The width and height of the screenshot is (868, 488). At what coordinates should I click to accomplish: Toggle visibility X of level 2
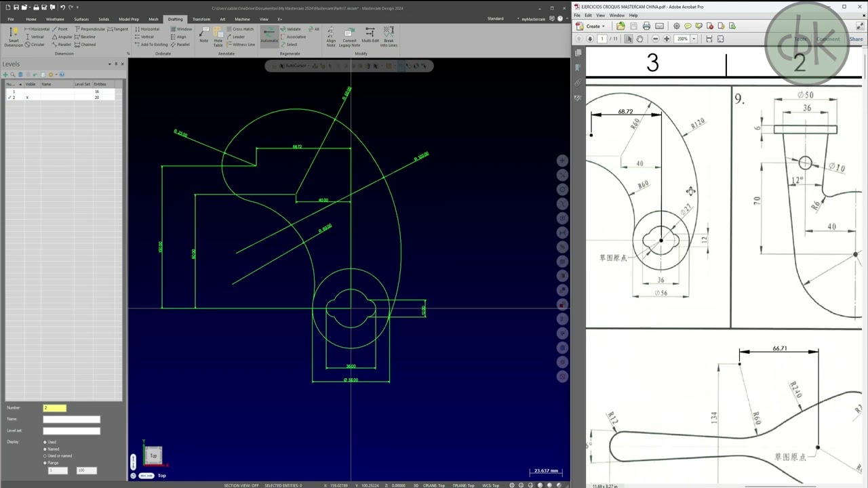coord(27,98)
